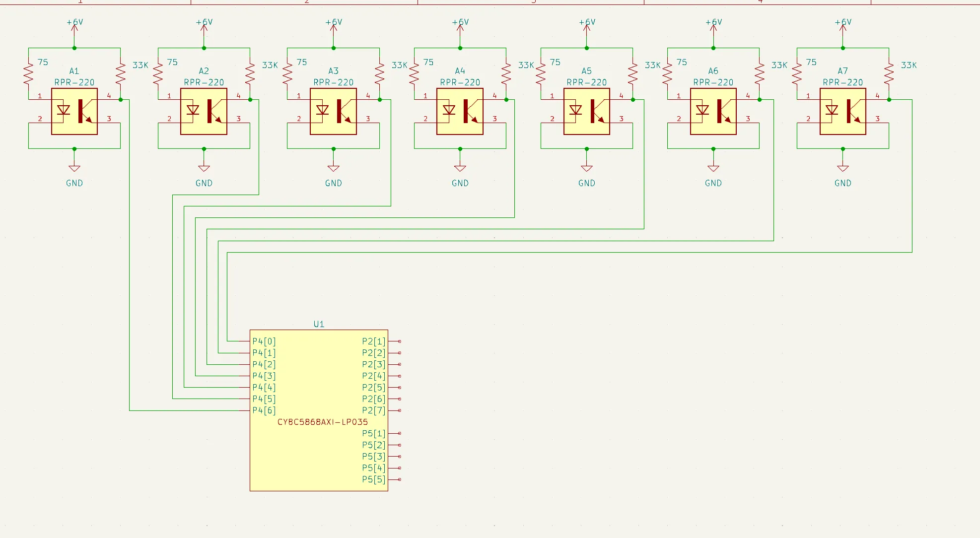Click the CY8C5868AXI-LP035 part name
Screen dimensions: 980x538
click(323, 422)
